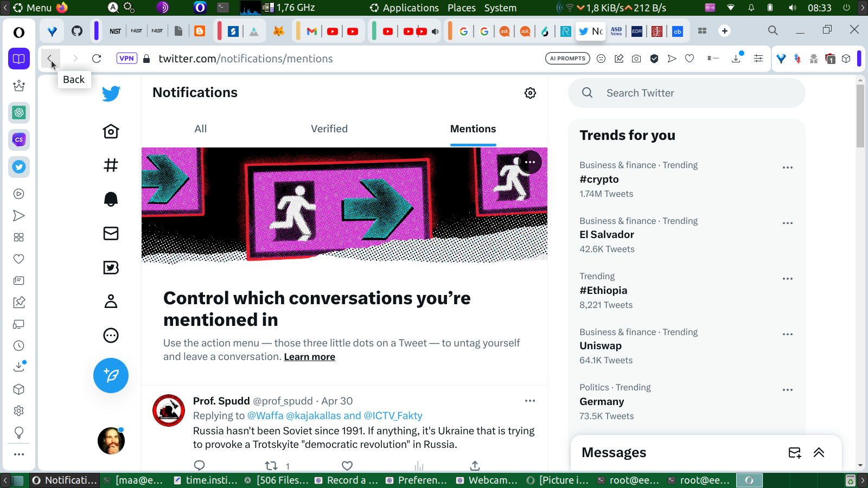Click the Profile person icon
Image resolution: width=868 pixels, height=488 pixels.
point(111,301)
